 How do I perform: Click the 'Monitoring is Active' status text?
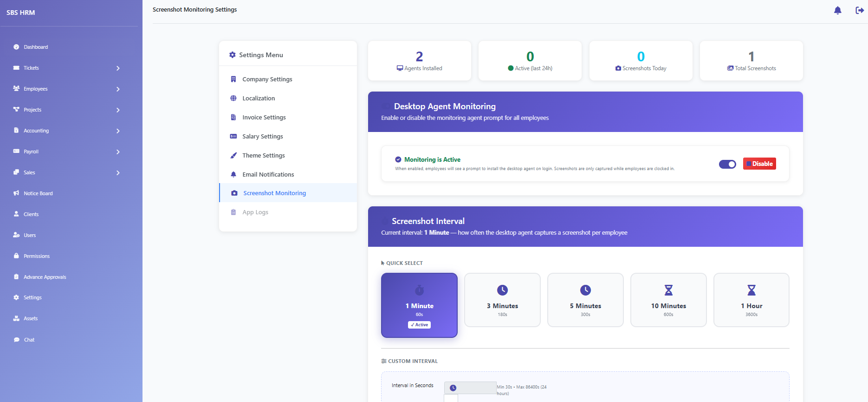click(432, 159)
